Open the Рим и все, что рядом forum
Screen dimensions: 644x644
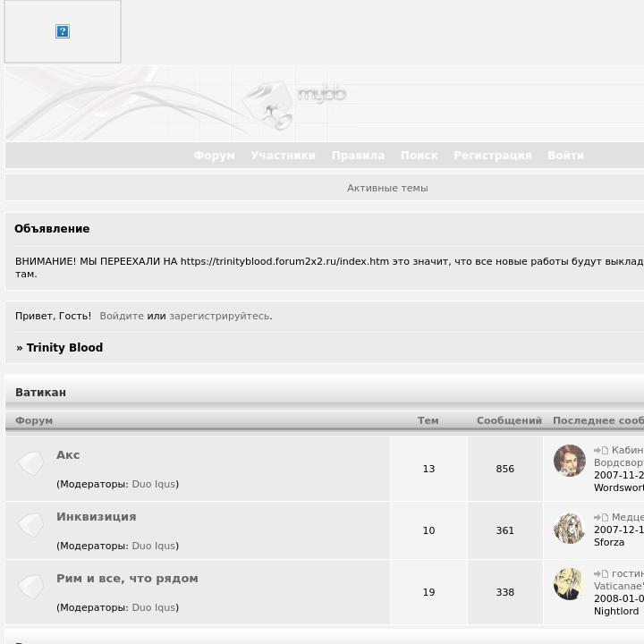click(127, 579)
